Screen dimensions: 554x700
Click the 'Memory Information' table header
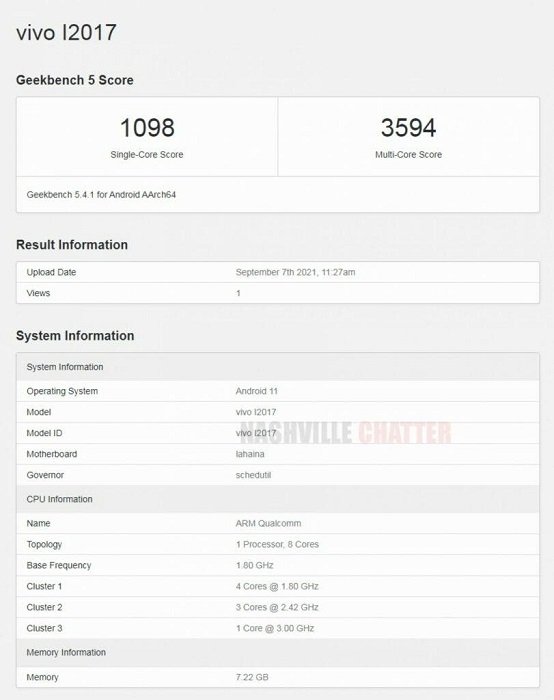278,653
